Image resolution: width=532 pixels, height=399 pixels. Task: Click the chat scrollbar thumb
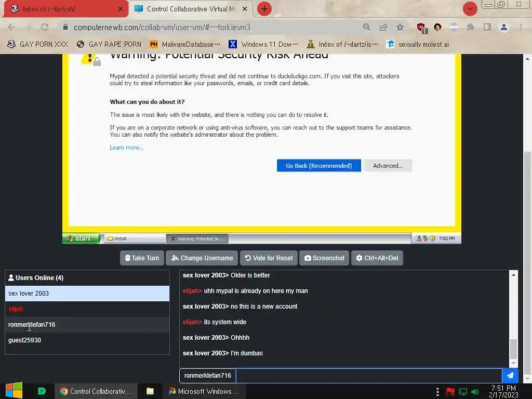click(x=514, y=349)
